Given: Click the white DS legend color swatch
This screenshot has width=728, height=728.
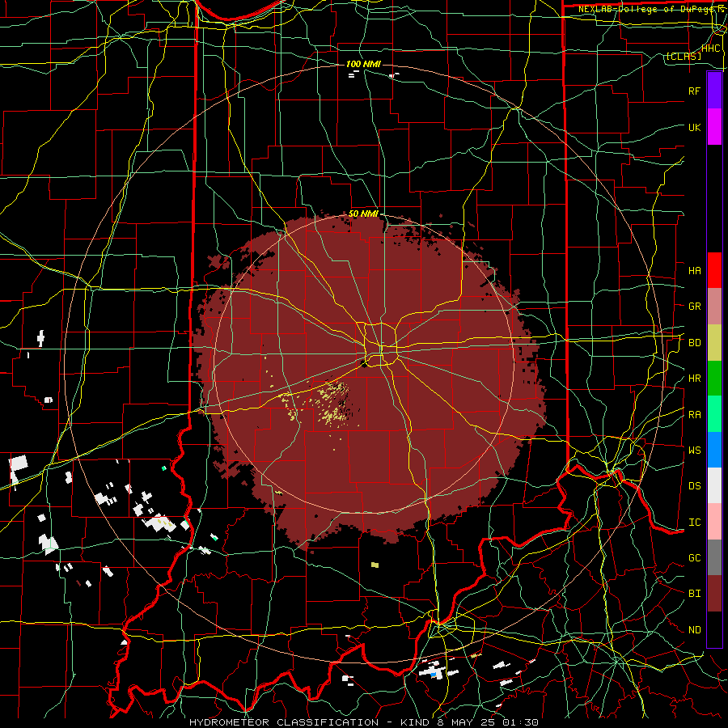Looking at the screenshot, I should [714, 485].
